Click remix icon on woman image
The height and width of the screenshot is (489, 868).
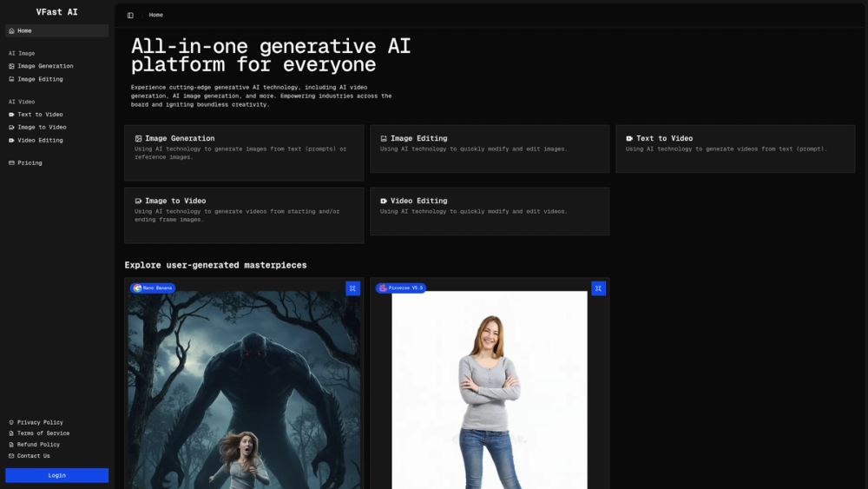point(598,288)
